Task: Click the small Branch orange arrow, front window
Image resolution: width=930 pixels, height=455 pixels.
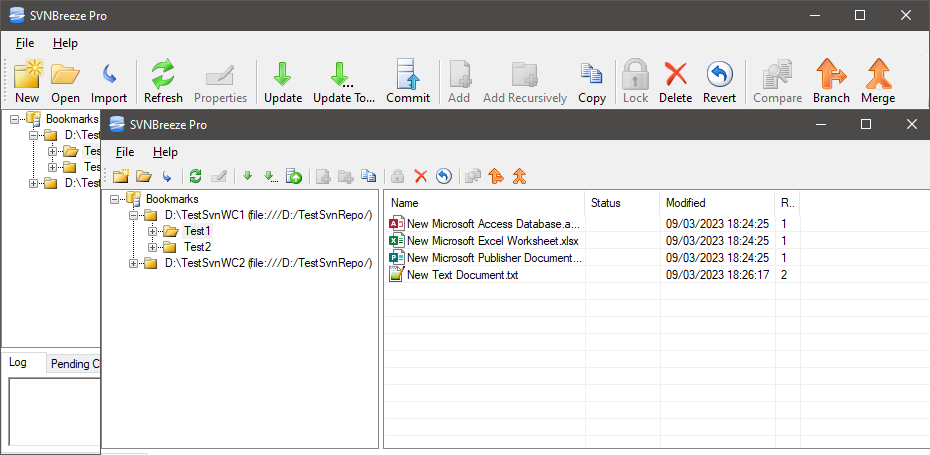Action: (496, 176)
